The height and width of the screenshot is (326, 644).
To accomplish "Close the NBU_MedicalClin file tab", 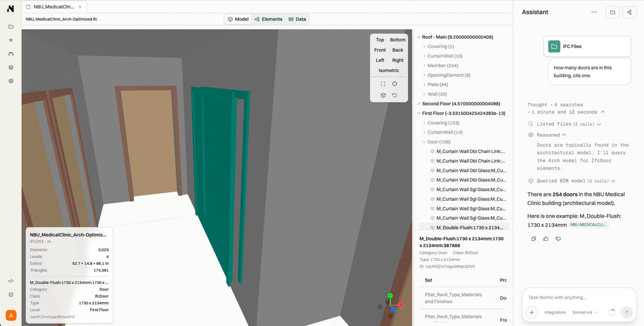I will pyautogui.click(x=80, y=7).
